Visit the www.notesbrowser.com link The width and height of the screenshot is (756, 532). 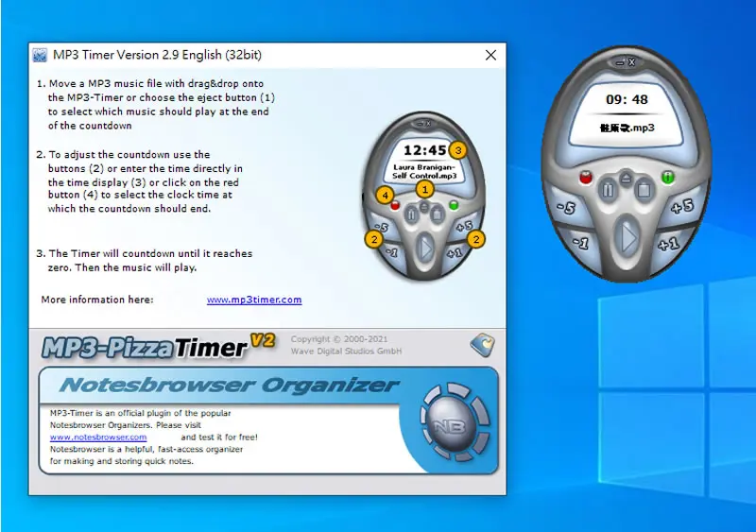coord(98,437)
